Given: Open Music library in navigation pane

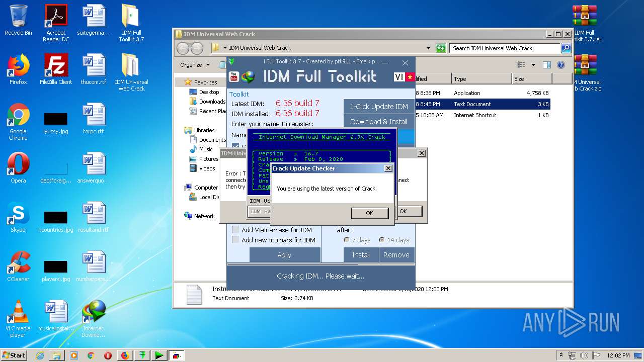Looking at the screenshot, I should tap(201, 149).
